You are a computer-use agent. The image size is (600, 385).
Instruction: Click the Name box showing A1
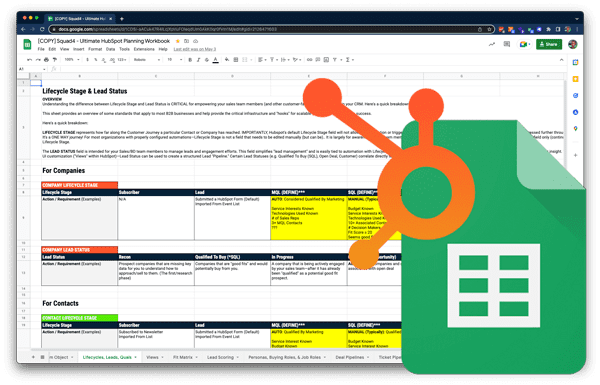pyautogui.click(x=31, y=69)
